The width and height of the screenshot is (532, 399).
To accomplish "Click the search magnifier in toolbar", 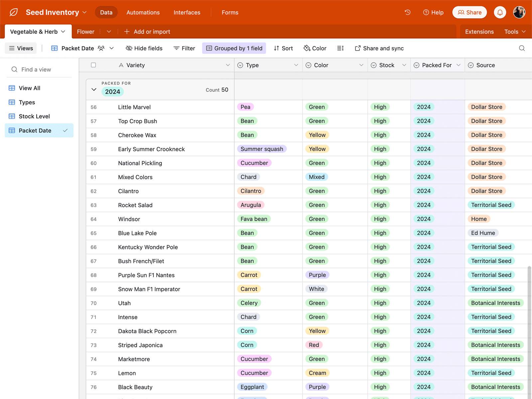I will click(522, 48).
